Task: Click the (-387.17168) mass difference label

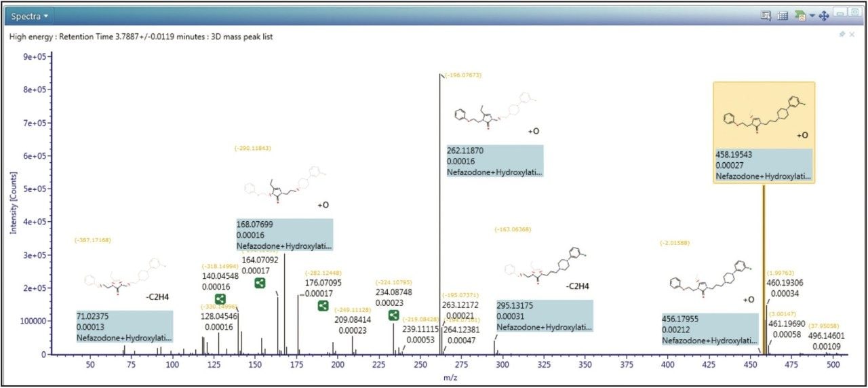Action: click(92, 240)
